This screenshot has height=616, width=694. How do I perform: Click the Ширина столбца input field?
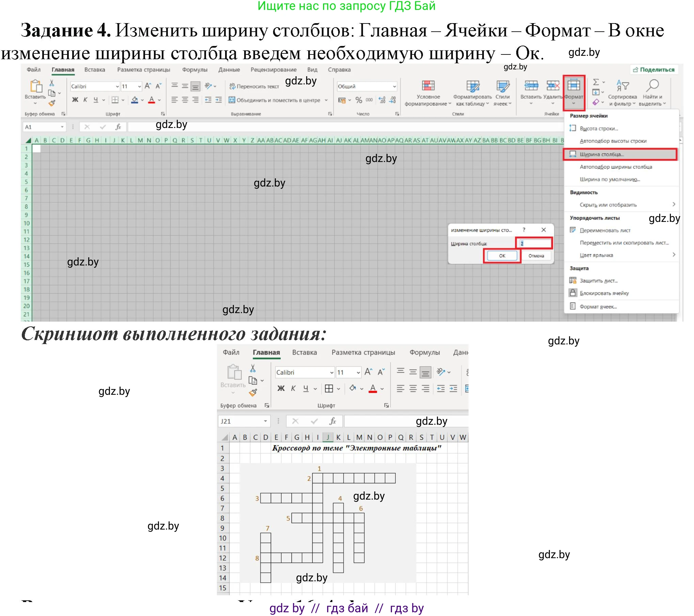tap(534, 243)
